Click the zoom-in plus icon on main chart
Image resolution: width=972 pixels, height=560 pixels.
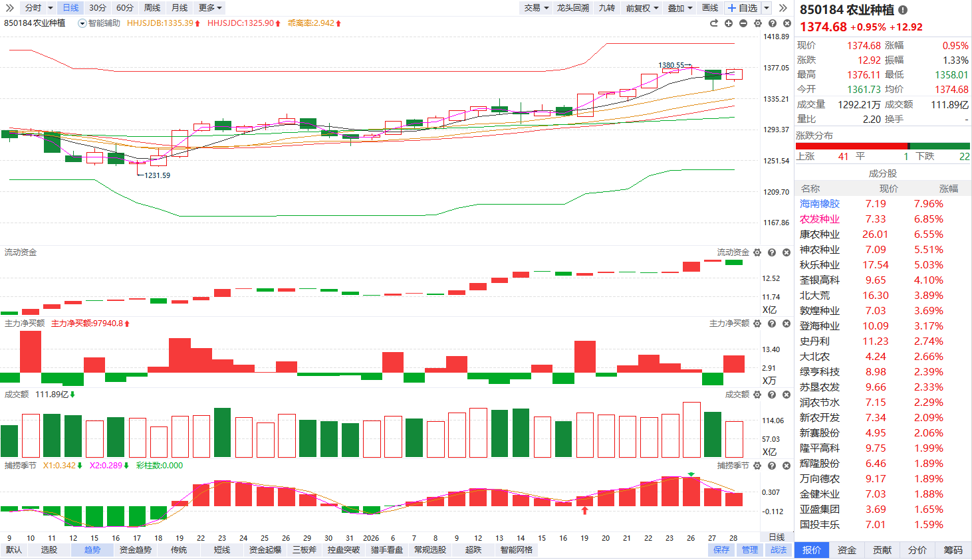coord(729,23)
